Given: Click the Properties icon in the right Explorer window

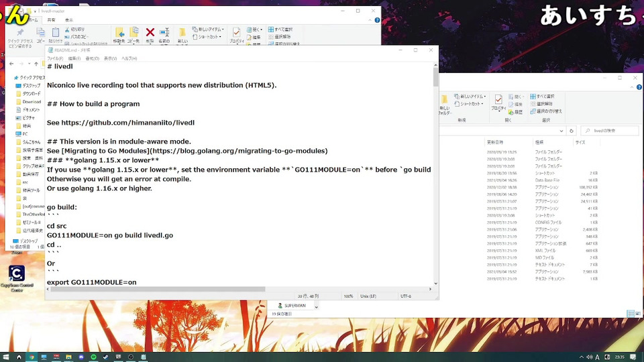Looking at the screenshot, I should [498, 100].
